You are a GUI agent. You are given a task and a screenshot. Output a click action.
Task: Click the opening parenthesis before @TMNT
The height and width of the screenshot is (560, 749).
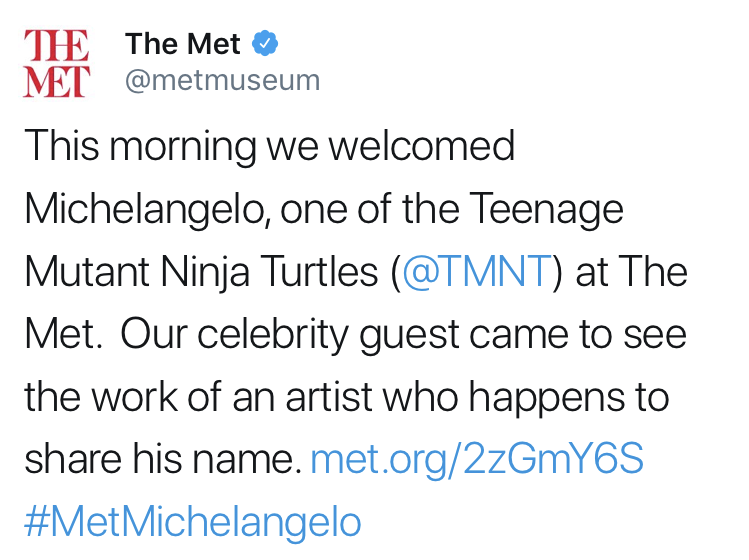coord(397,272)
